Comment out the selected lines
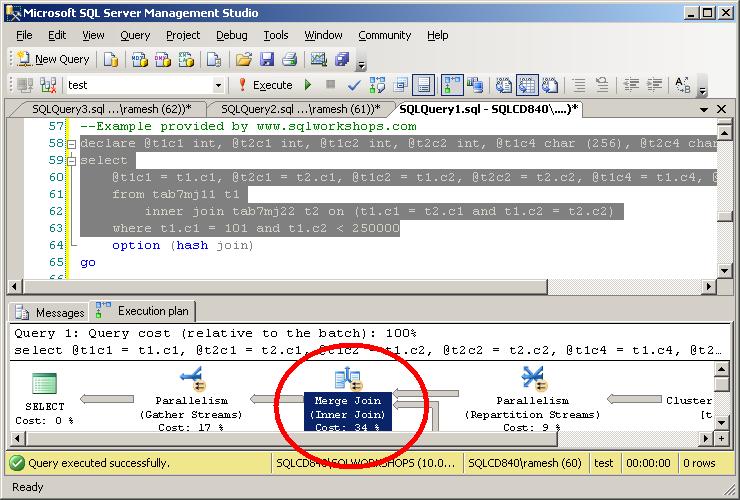 coord(579,85)
